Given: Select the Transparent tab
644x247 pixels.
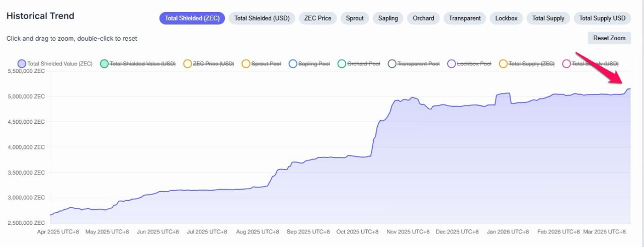Looking at the screenshot, I should coord(464,18).
